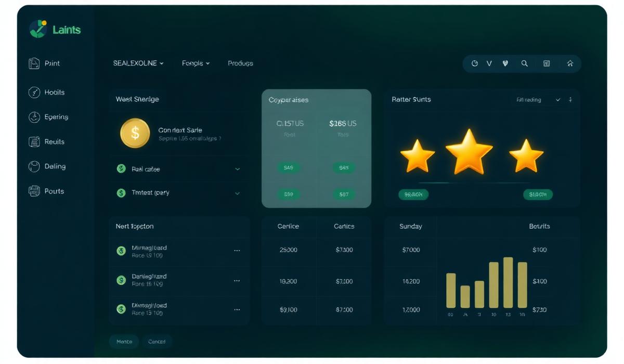
Task: Open the three-dot menu in third Nert Ispeton row
Action: tap(237, 309)
